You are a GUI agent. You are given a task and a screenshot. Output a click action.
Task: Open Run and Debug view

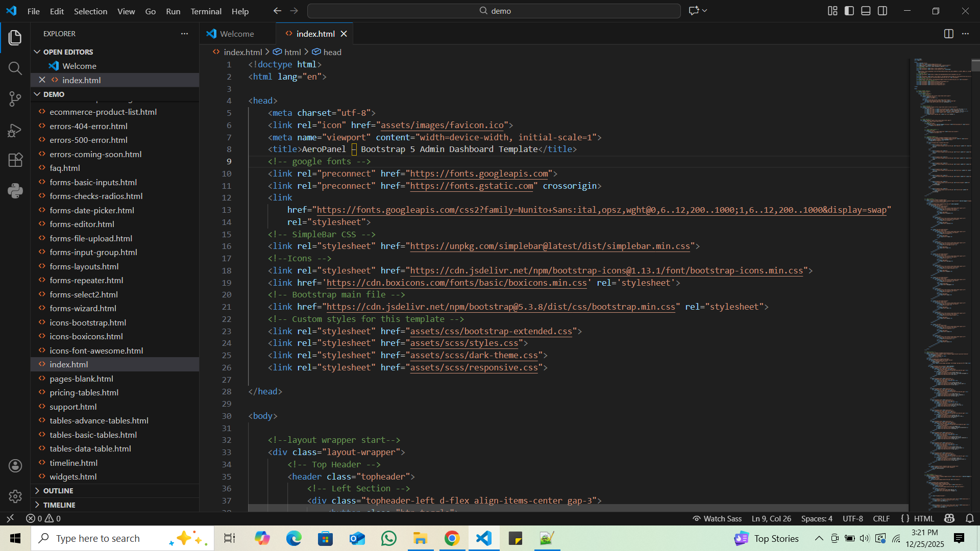click(x=15, y=131)
